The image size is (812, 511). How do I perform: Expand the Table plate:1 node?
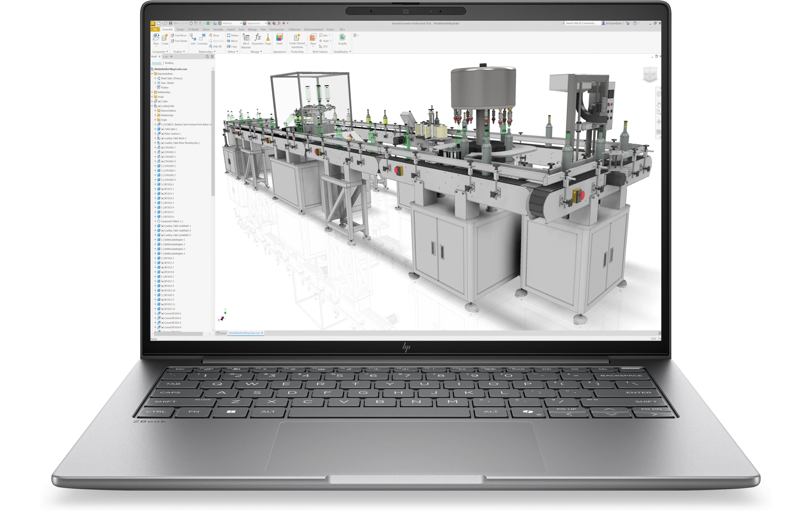tap(155, 129)
